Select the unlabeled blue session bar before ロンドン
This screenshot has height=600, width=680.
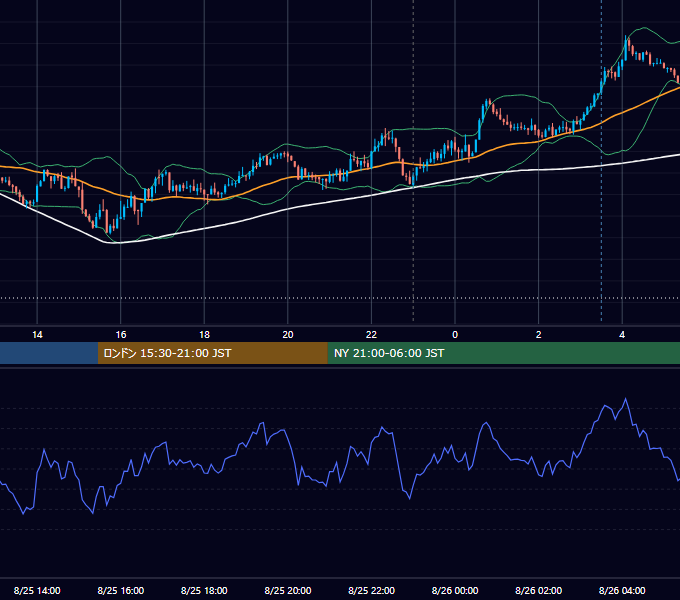49,353
